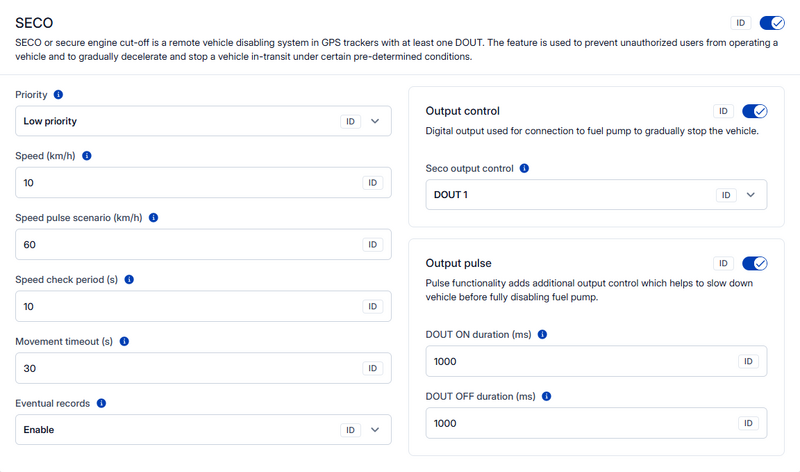800x472 pixels.
Task: Click Speed check period info icon
Action: click(129, 280)
